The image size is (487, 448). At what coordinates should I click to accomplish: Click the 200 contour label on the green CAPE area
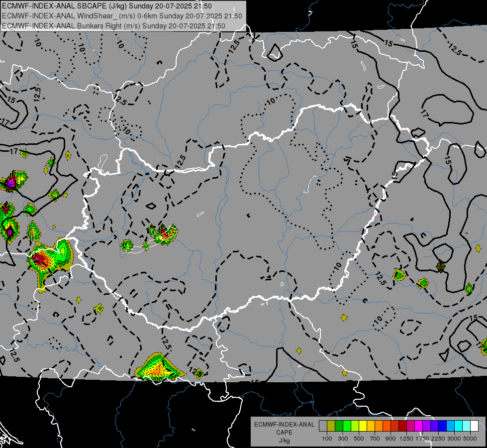pos(64,264)
